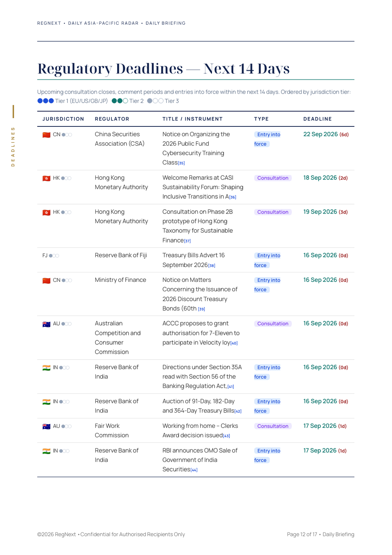Click the Reserve Bank of Fiji cell
Image resolution: width=392 pixels, height=555 pixels.
point(121,255)
